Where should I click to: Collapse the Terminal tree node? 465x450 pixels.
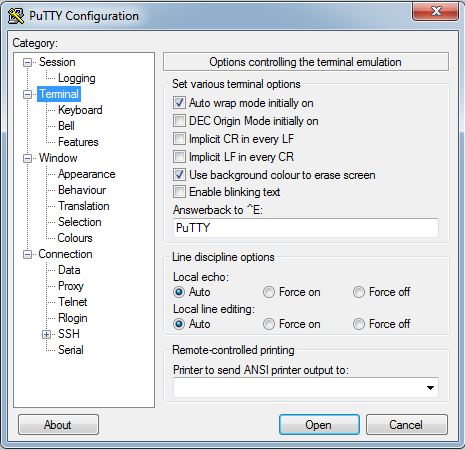[x=28, y=94]
